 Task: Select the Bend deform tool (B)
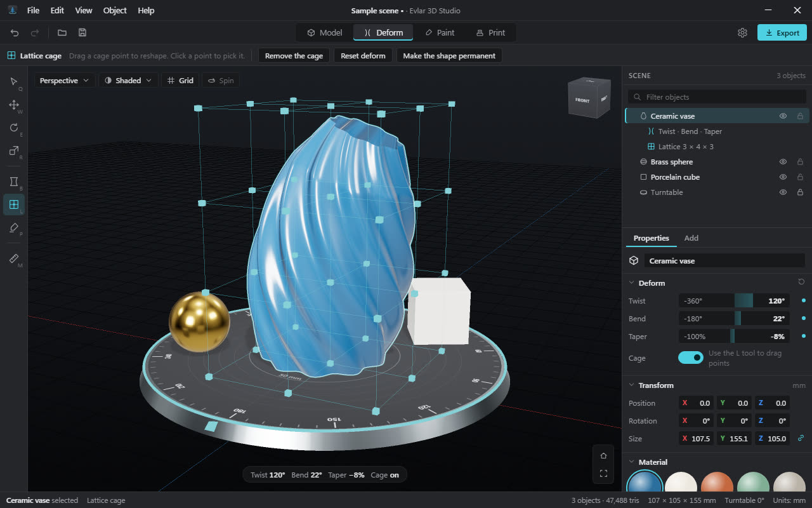pyautogui.click(x=14, y=182)
